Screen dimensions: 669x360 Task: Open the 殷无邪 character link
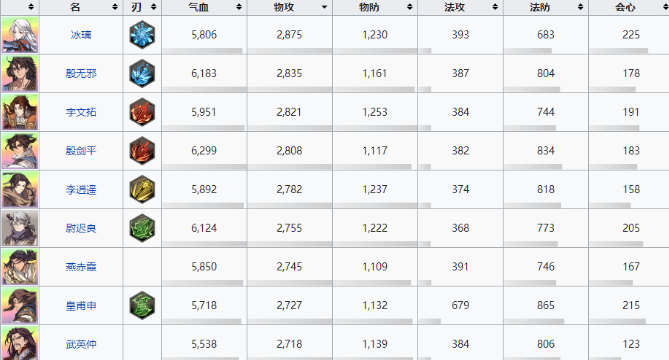81,73
